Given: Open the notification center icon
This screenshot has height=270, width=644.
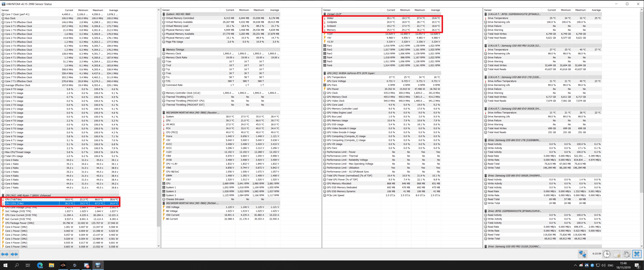Looking at the screenshot, I should coord(637,265).
